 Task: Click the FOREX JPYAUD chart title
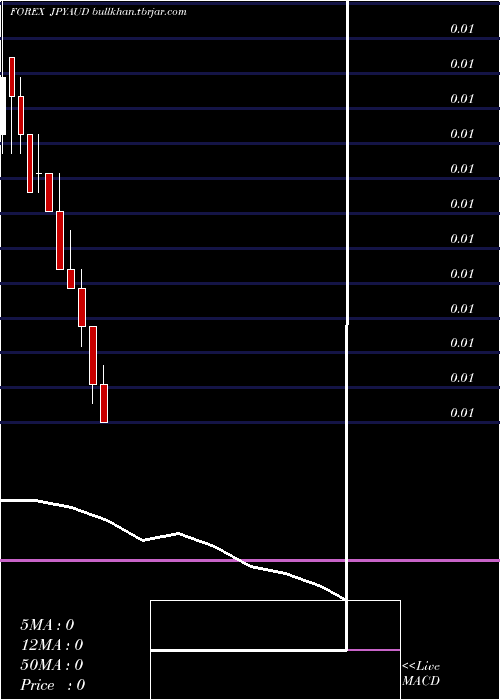click(x=50, y=12)
